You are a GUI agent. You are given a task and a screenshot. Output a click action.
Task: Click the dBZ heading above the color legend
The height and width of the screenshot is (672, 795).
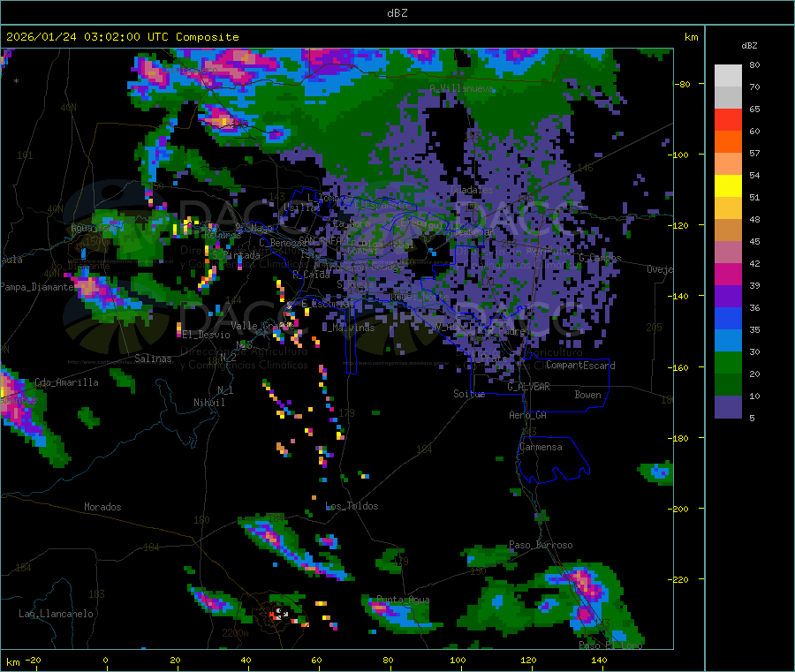click(x=749, y=46)
